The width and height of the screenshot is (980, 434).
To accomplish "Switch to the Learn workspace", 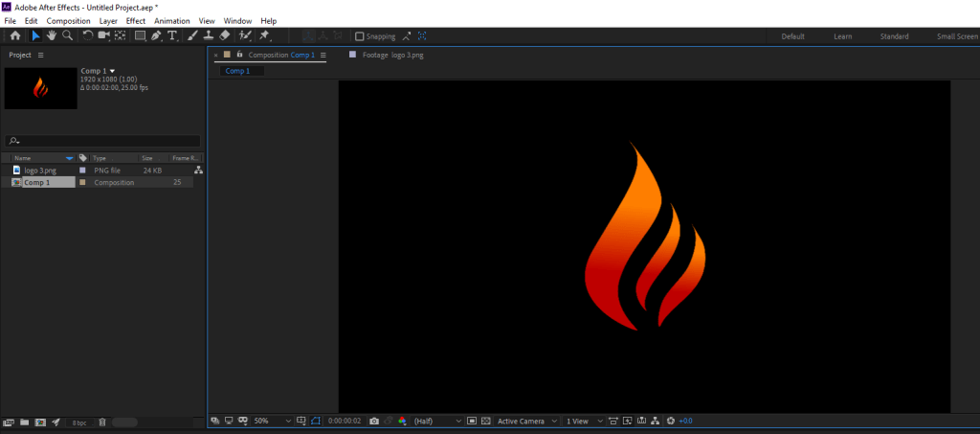I will coord(842,36).
